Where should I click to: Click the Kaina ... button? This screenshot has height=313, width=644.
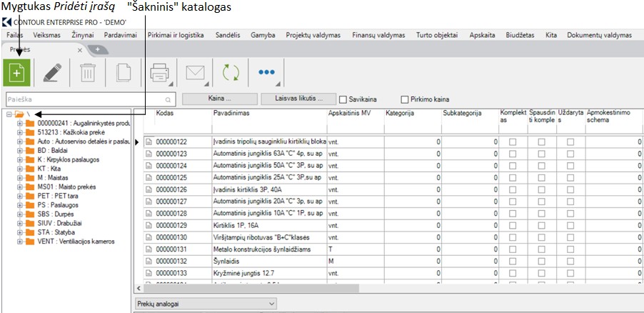pos(221,99)
